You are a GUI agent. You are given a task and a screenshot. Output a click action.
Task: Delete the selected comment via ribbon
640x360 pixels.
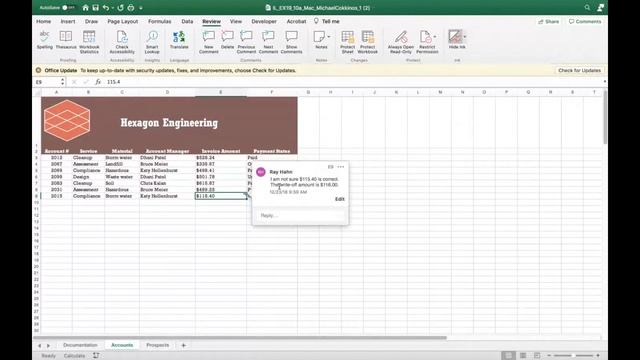click(x=227, y=40)
